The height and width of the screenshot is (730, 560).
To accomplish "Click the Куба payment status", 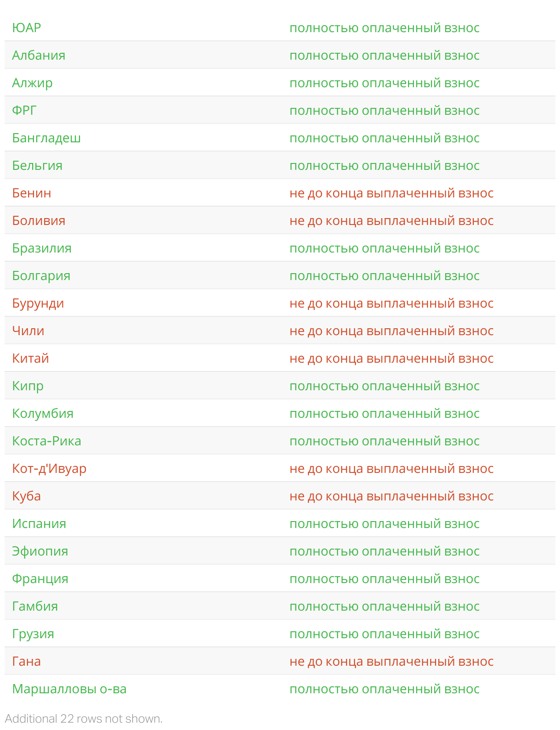I will click(x=391, y=496).
